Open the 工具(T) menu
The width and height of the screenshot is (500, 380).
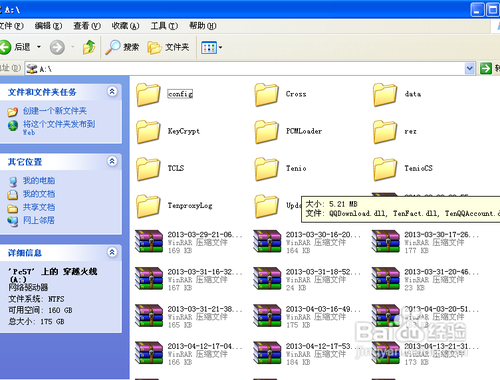pyautogui.click(x=164, y=26)
